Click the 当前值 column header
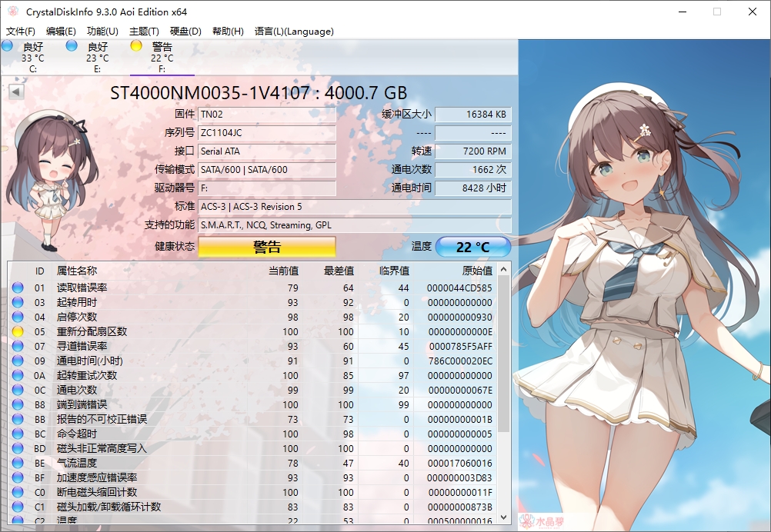 (283, 271)
